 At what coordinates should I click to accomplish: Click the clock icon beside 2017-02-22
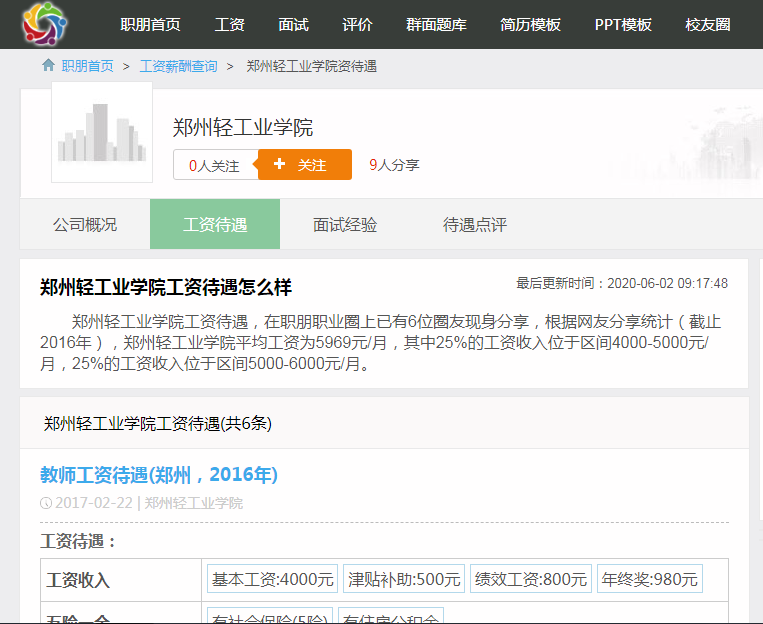point(46,503)
